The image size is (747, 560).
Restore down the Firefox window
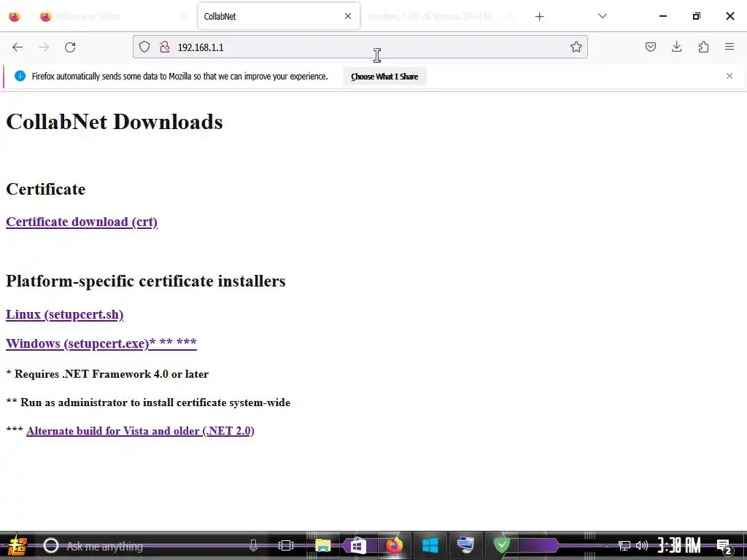point(697,16)
